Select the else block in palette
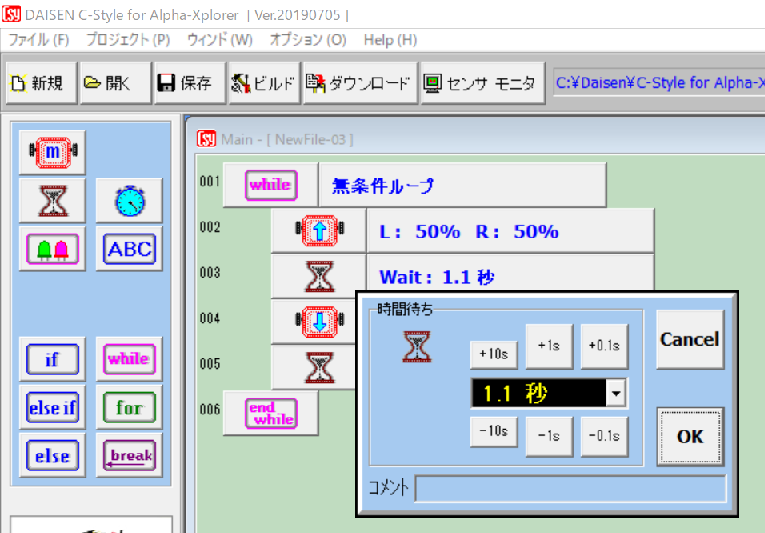 [x=52, y=456]
